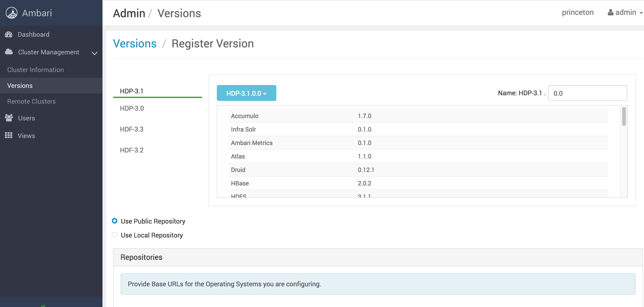Open the HDP-3.1.0.0 version dropdown
644x307 pixels.
[x=246, y=93]
